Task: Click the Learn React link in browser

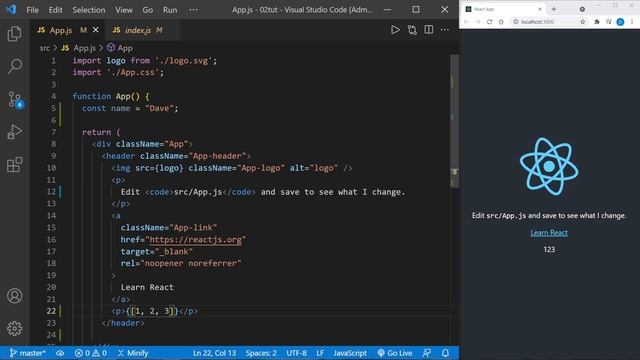Action: (549, 233)
